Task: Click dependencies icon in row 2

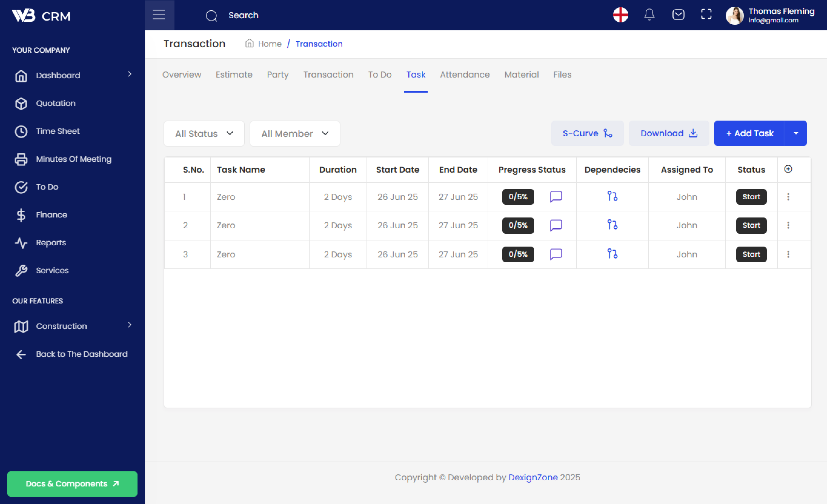Action: point(612,225)
